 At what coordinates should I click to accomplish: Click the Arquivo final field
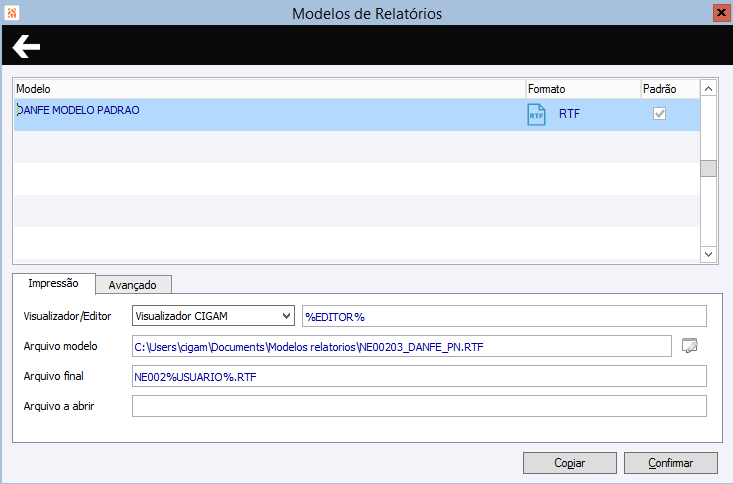tap(419, 376)
